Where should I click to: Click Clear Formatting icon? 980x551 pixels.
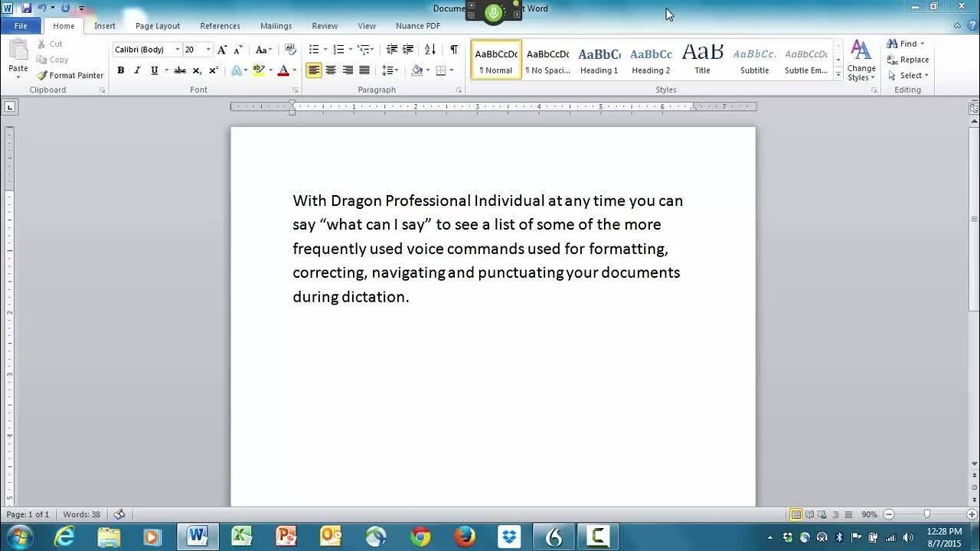[290, 50]
